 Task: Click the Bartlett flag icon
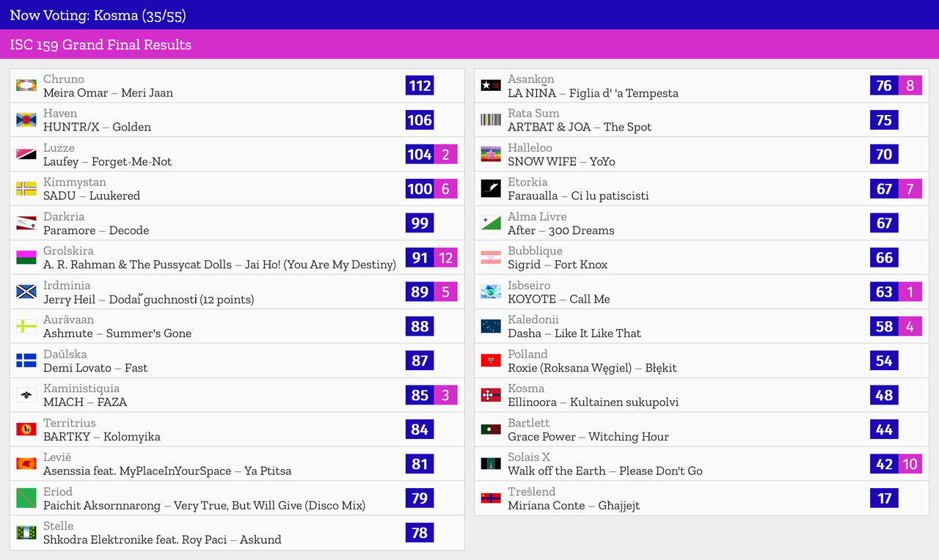pos(491,430)
